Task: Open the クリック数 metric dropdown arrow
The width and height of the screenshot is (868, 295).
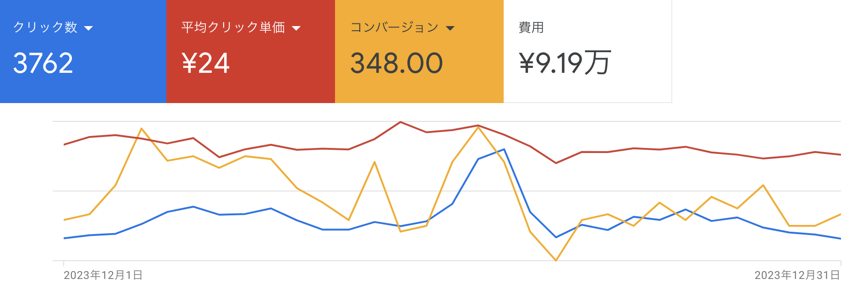Action: 88,28
